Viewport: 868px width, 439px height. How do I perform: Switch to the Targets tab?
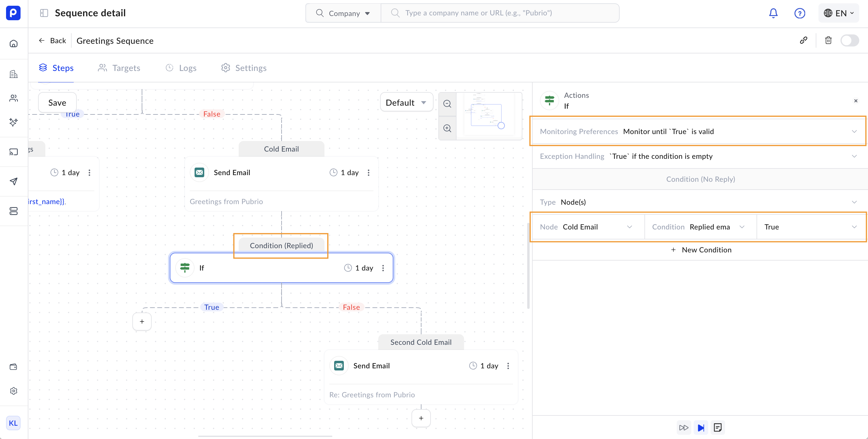(119, 68)
